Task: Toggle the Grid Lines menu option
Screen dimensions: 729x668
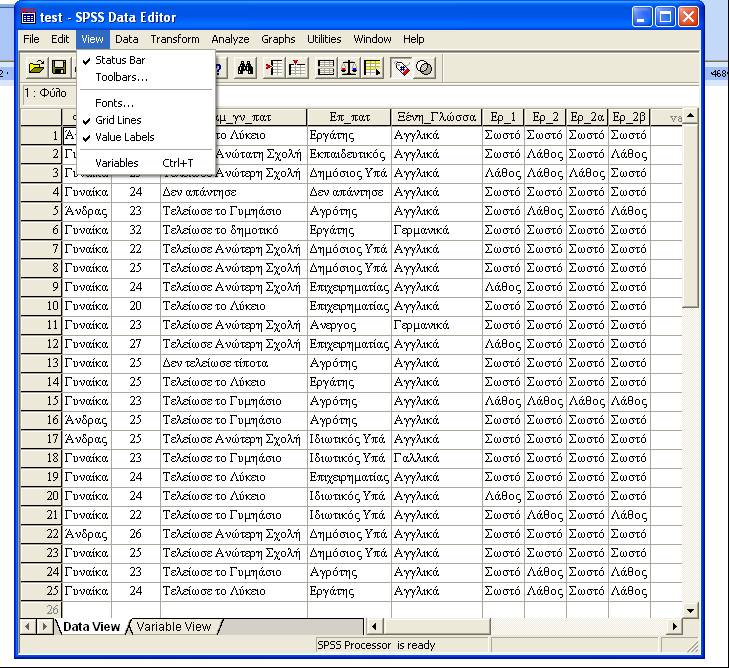Action: point(146,120)
